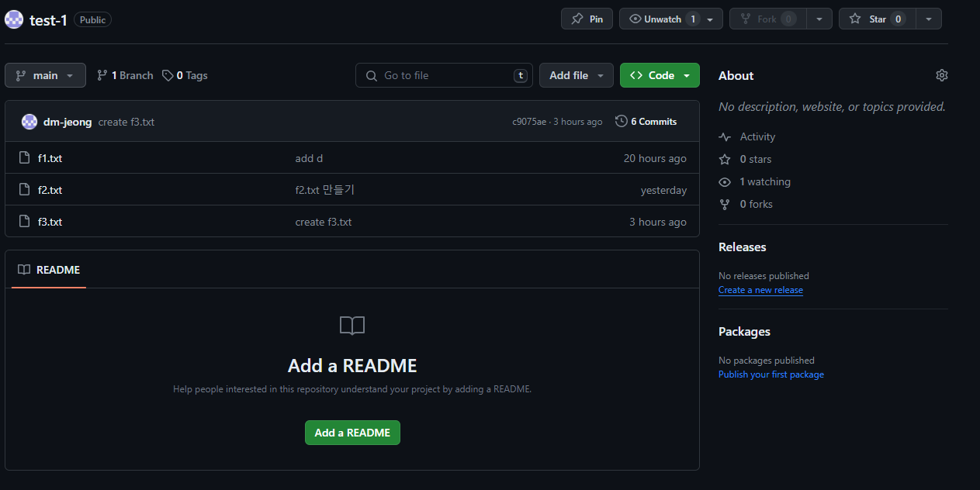Click the 'Add a README' heading text
Image resolution: width=980 pixels, height=490 pixels.
tap(352, 366)
